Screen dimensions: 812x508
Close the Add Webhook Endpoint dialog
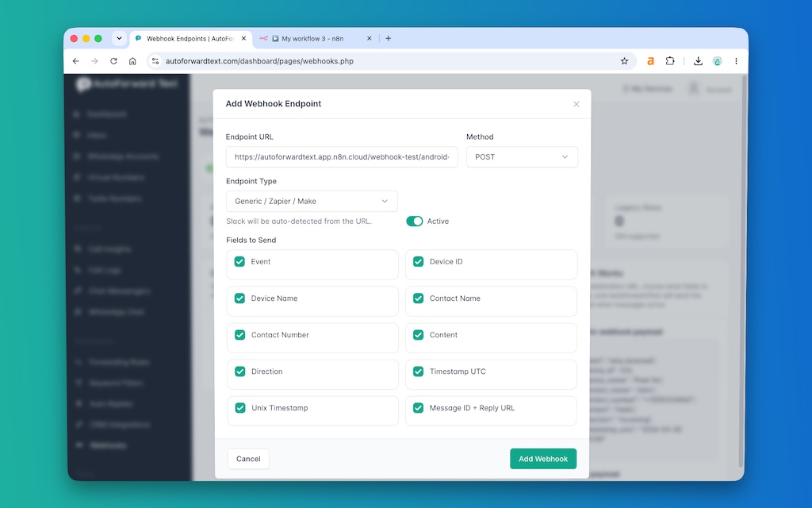(x=576, y=104)
